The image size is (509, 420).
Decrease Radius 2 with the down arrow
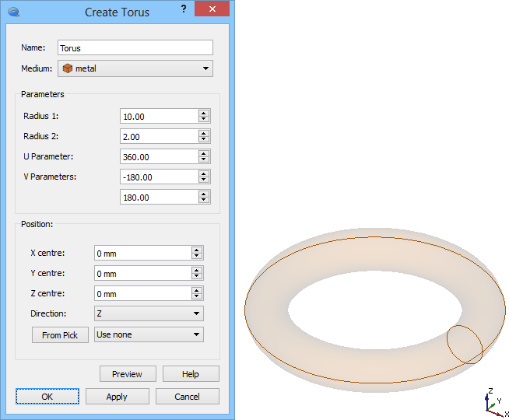click(x=204, y=139)
